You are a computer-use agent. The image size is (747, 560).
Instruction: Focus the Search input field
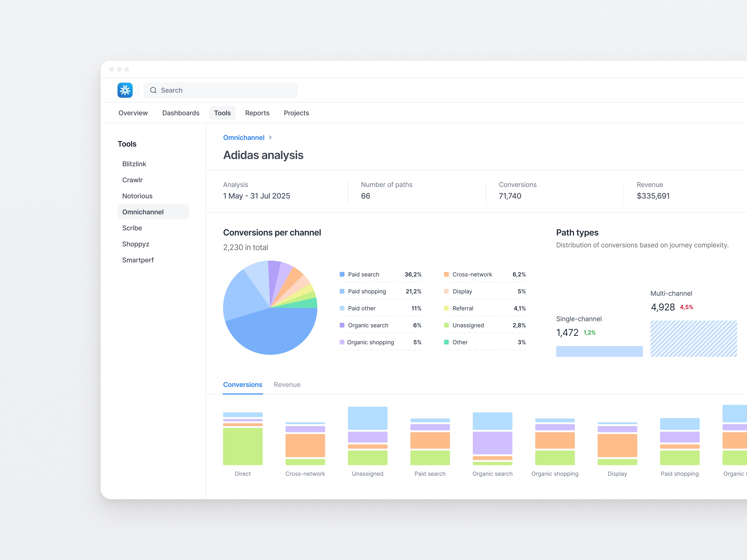pyautogui.click(x=221, y=90)
